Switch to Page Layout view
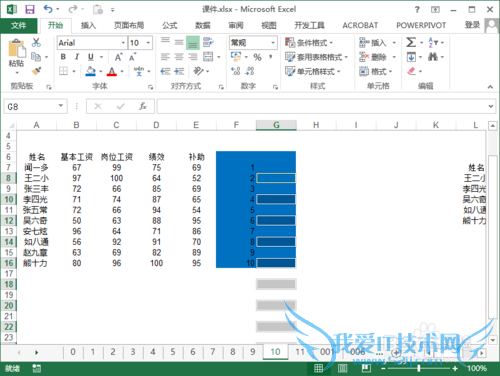The width and height of the screenshot is (500, 376). (342, 368)
